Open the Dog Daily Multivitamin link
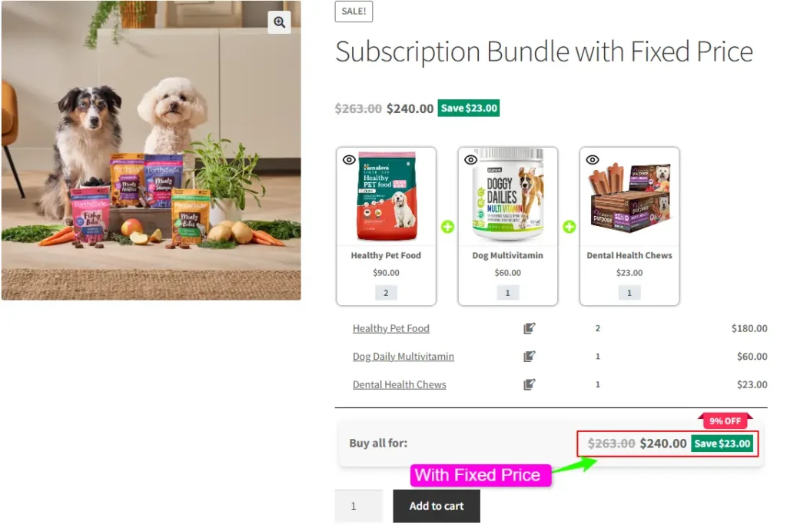The width and height of the screenshot is (787, 532). tap(403, 356)
